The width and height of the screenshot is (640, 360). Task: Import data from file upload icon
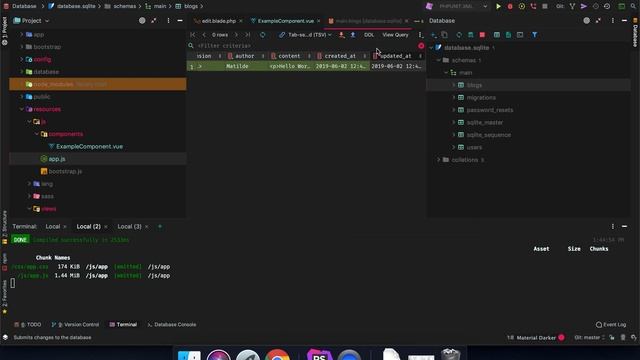[353, 35]
